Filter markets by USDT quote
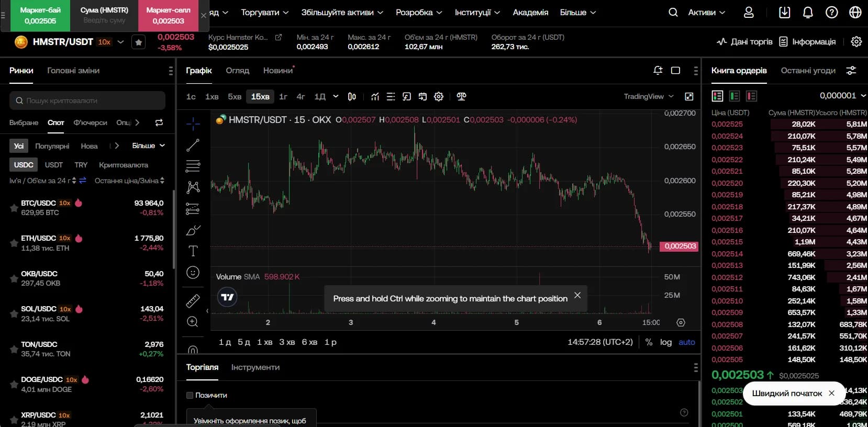Viewport: 868px width, 427px height. coord(53,164)
